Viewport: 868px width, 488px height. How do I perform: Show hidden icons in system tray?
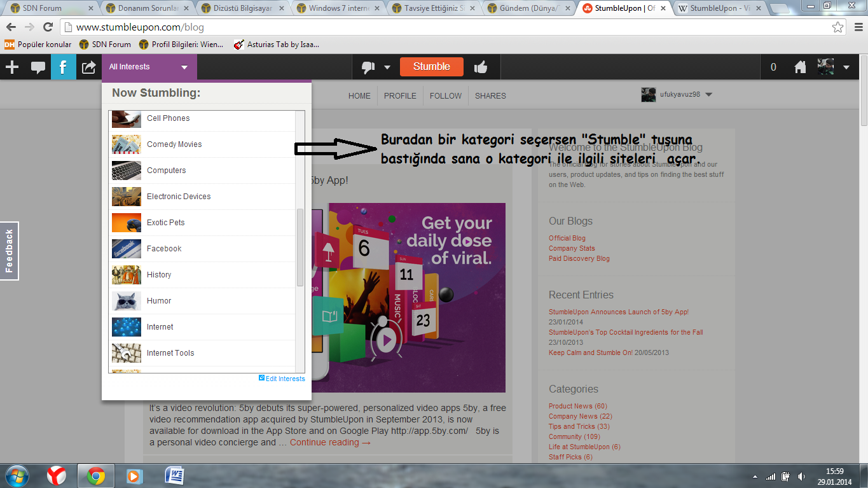coord(755,477)
